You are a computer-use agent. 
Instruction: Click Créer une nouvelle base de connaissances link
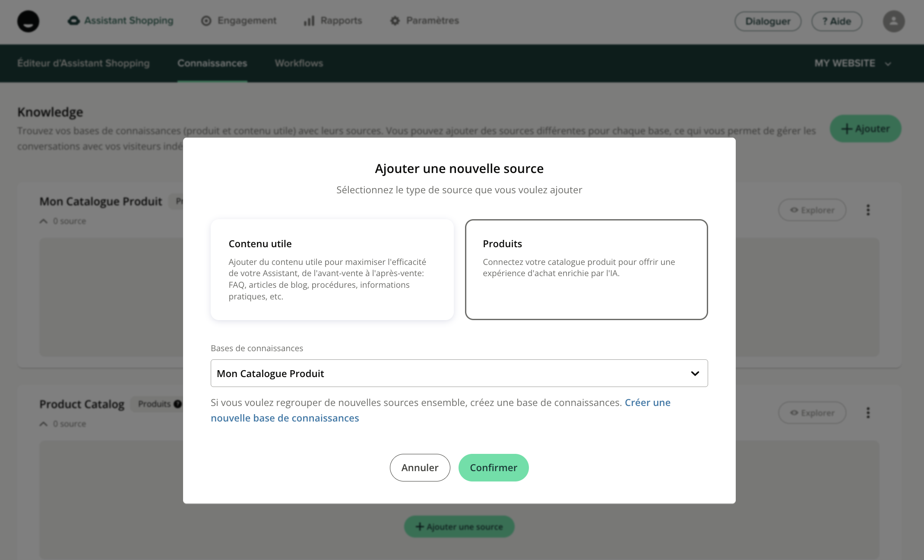pos(285,418)
